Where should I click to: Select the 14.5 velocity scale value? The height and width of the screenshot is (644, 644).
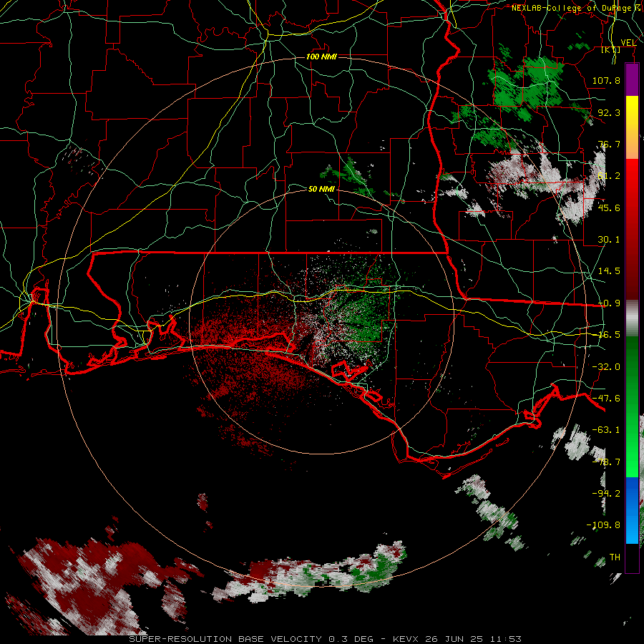tap(609, 271)
